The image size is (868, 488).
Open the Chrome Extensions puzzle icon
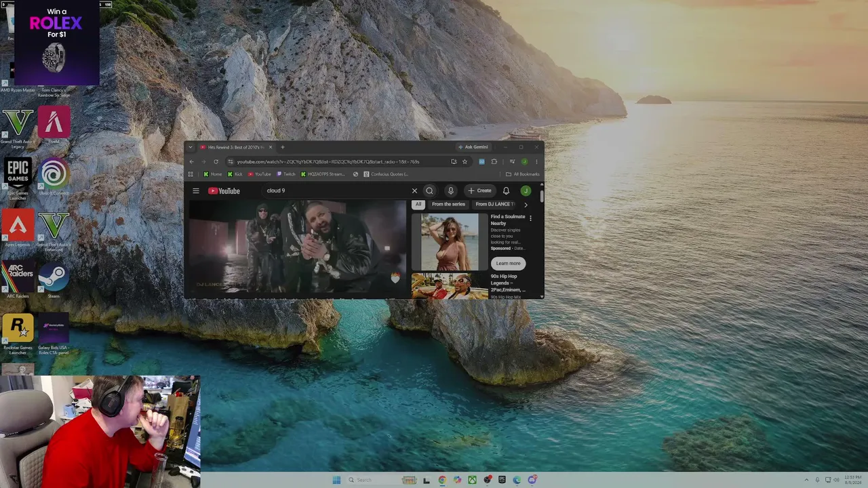494,161
